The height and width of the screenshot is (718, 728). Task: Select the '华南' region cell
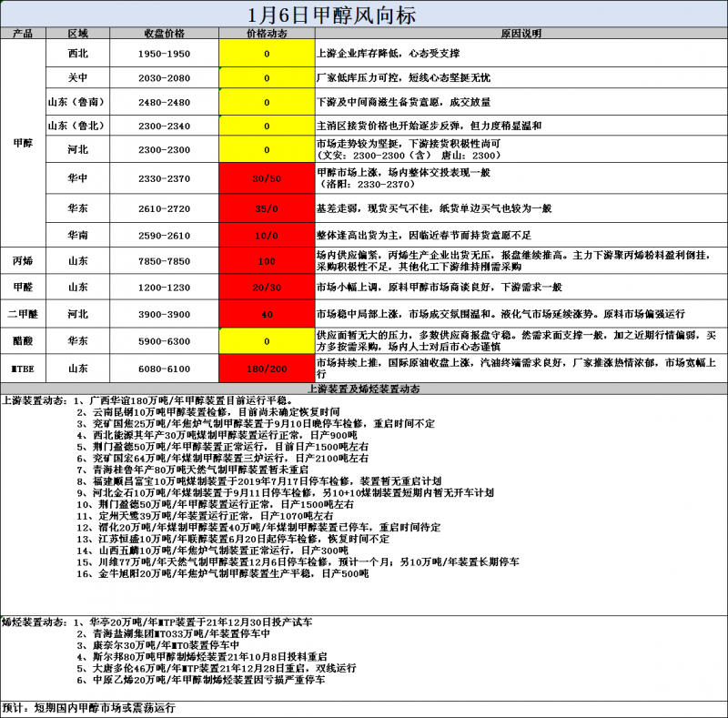(x=77, y=235)
